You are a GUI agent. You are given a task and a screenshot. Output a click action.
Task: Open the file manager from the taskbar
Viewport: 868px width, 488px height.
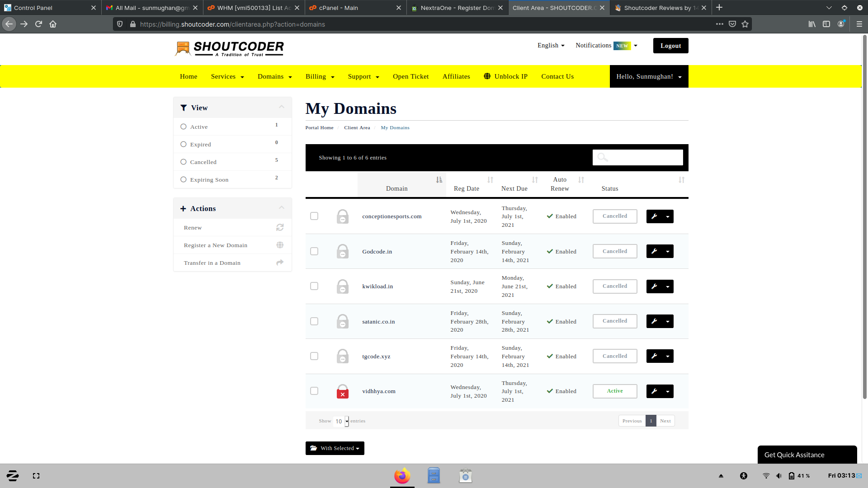point(434,476)
